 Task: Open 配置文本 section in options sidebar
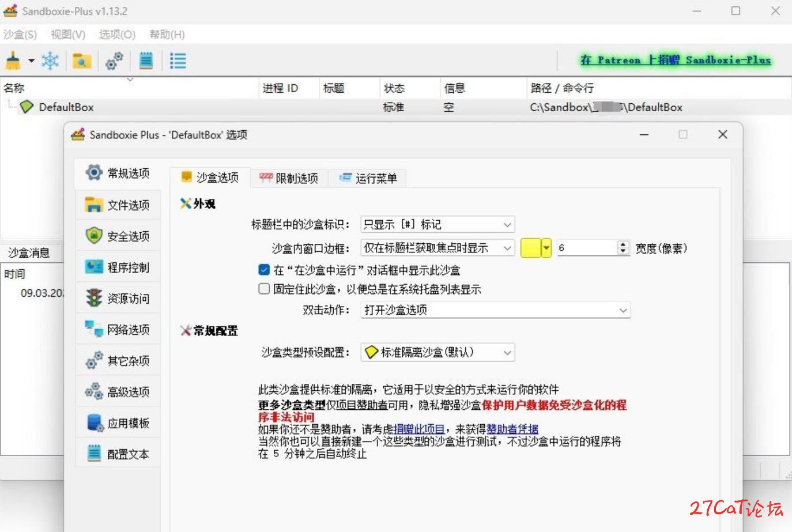point(118,454)
